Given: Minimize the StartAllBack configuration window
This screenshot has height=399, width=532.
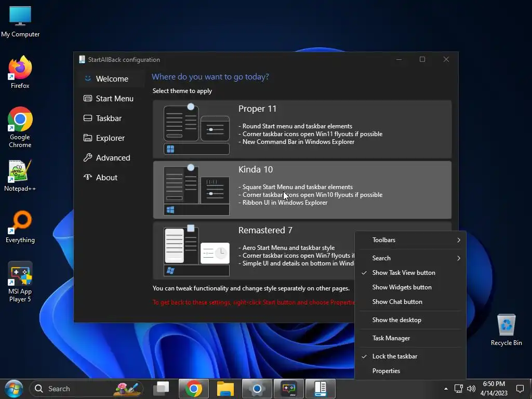Looking at the screenshot, I should tap(399, 59).
